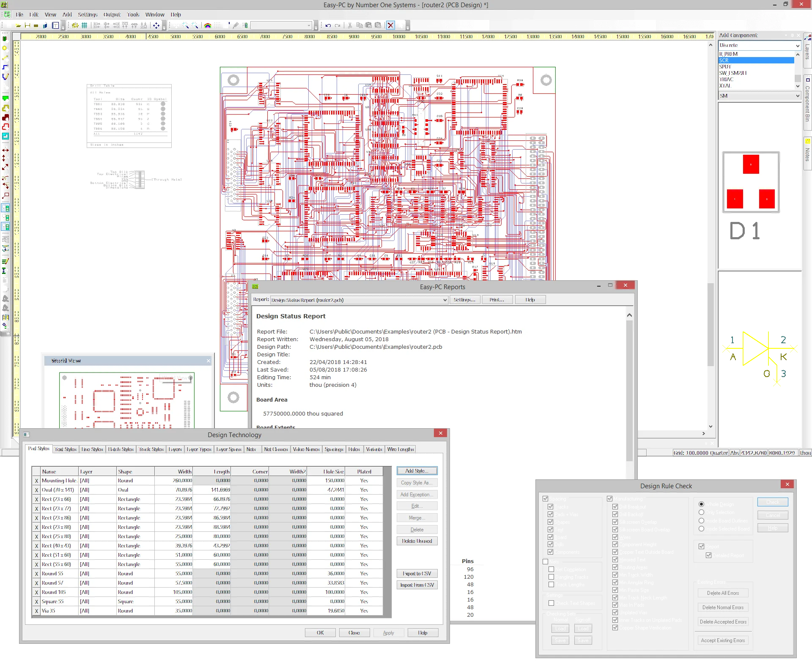Select the second radio button in Design Rule Check
The width and height of the screenshot is (812, 662).
click(x=702, y=512)
